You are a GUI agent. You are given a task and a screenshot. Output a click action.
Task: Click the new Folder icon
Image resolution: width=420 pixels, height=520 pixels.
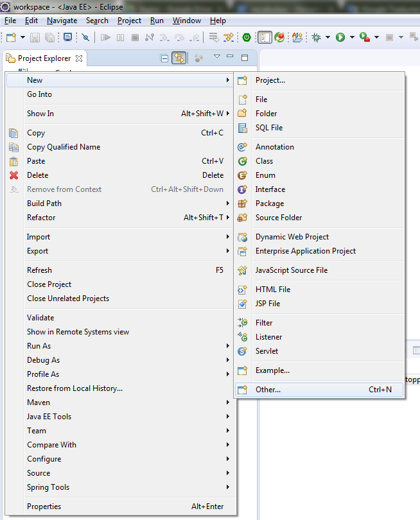click(x=243, y=114)
